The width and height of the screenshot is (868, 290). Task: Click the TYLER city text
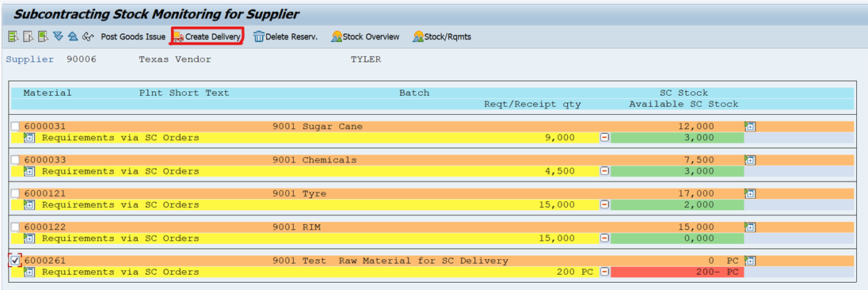(366, 59)
